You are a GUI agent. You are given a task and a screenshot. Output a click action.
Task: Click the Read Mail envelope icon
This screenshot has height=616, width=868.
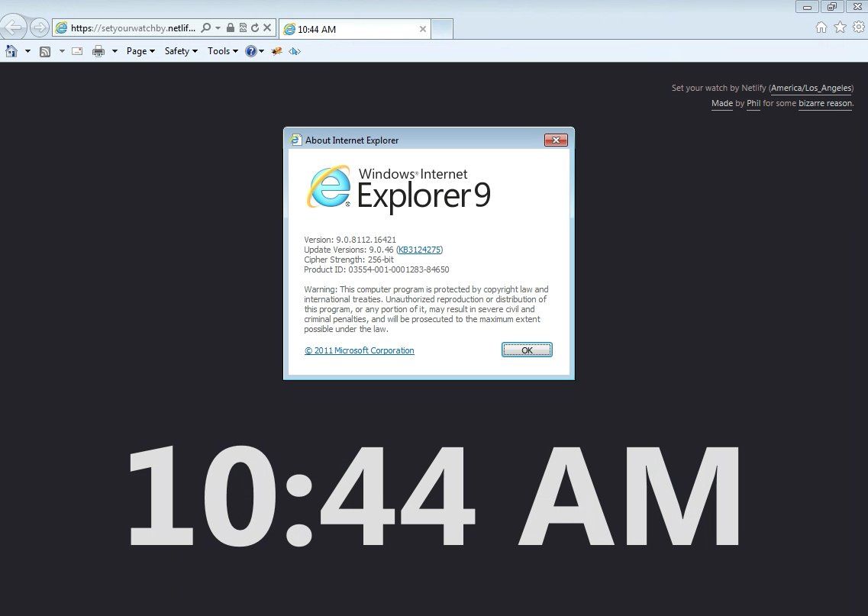[78, 51]
